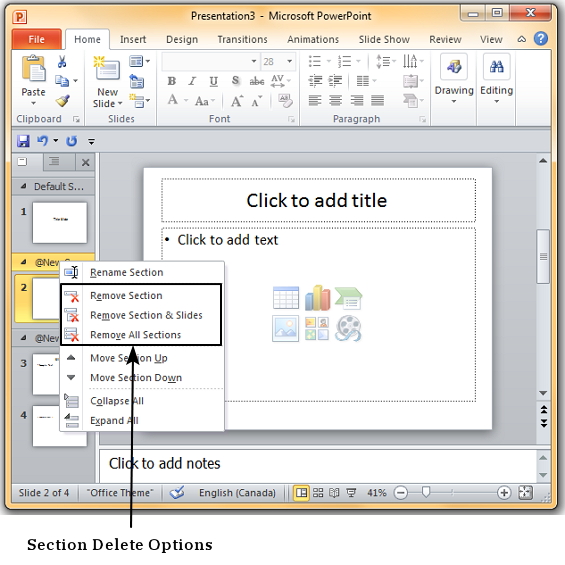This screenshot has height=565, width=565.
Task: Open the Slide Layout dropdown
Action: point(139,61)
